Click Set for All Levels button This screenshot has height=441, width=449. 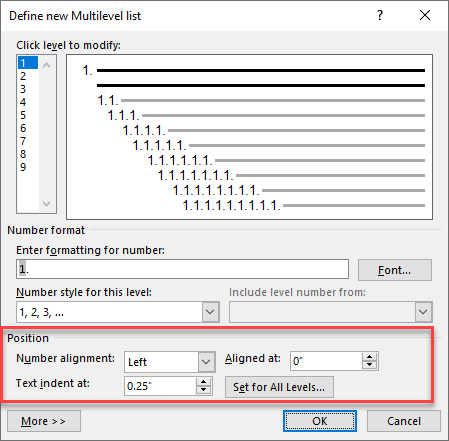[x=279, y=387]
